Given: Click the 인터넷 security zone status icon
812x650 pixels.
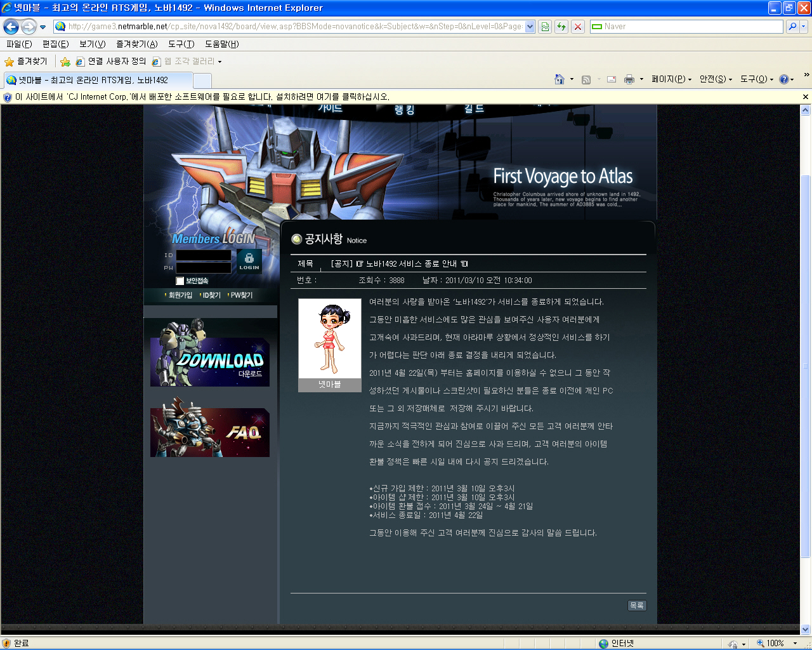Looking at the screenshot, I should click(x=604, y=644).
